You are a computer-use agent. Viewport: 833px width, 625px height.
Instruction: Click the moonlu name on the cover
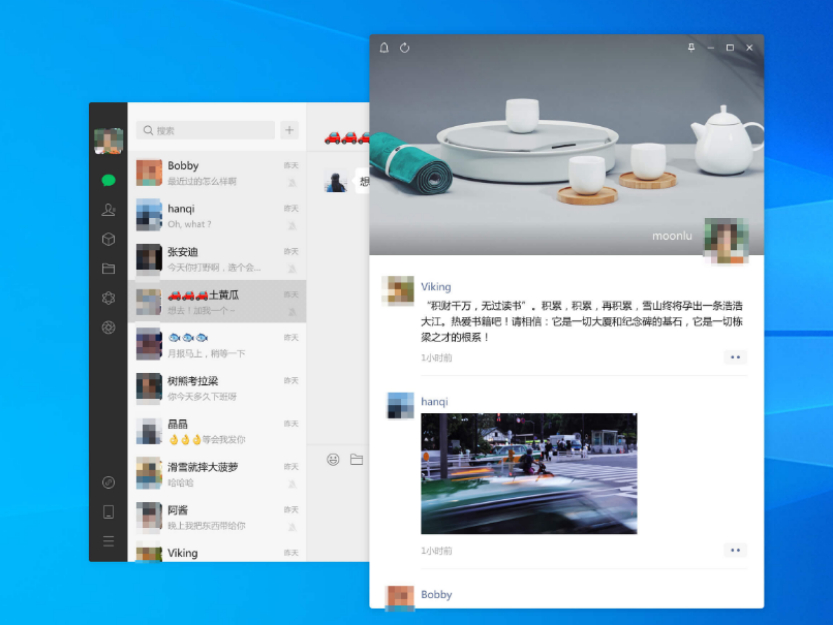[x=672, y=235]
